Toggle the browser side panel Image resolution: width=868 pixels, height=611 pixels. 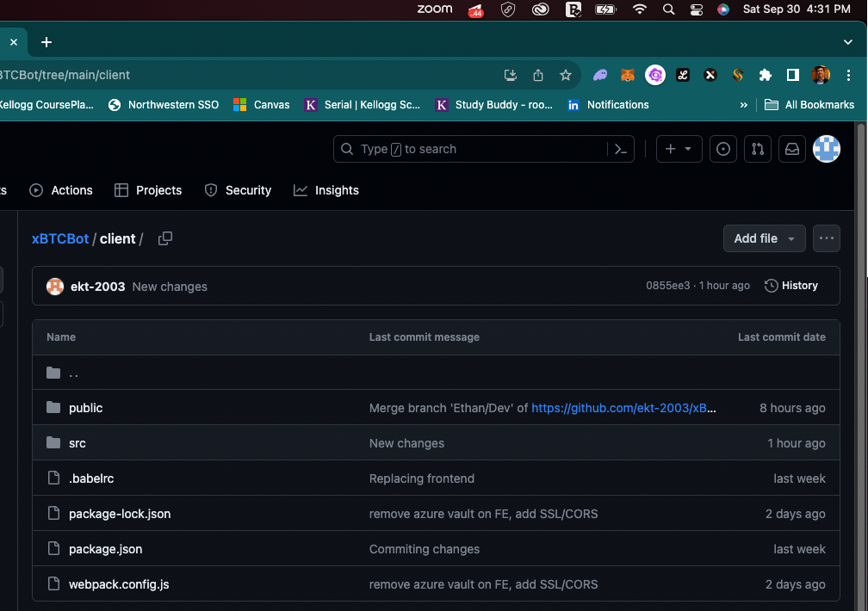[x=793, y=75]
